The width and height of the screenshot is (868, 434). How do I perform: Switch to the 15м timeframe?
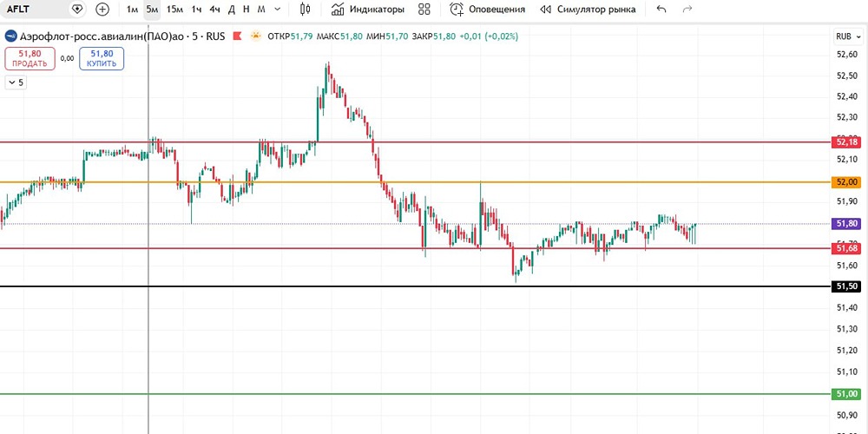pyautogui.click(x=174, y=10)
